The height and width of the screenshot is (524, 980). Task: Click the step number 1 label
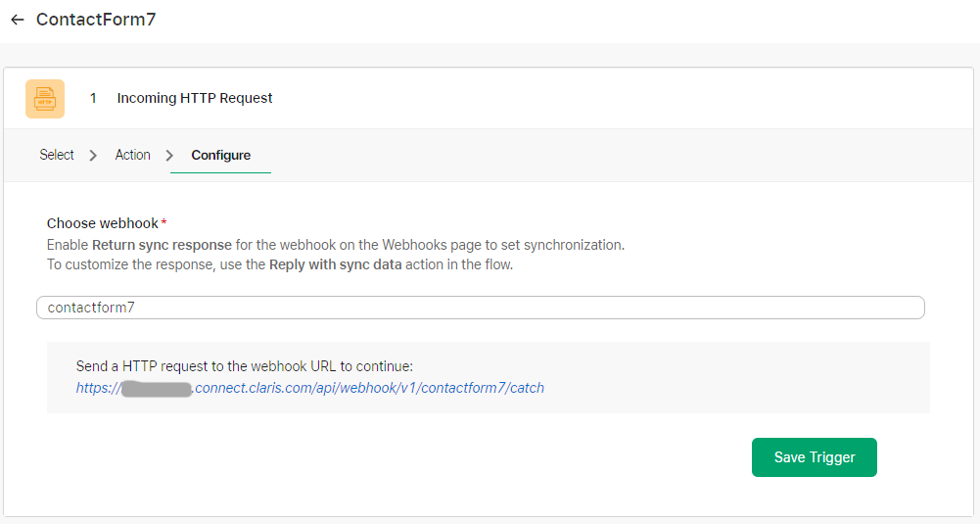coord(93,98)
